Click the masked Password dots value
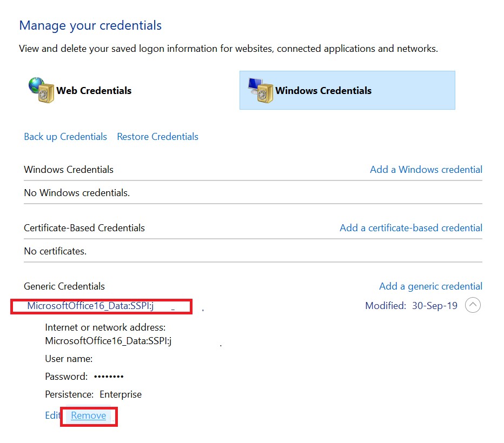Viewport: 504px width, 443px height. point(109,377)
